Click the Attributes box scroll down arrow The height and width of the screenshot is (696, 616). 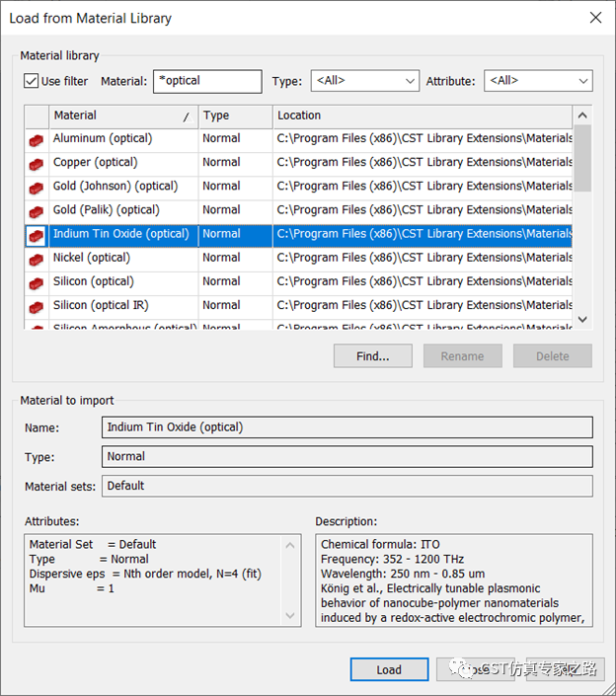(x=290, y=615)
